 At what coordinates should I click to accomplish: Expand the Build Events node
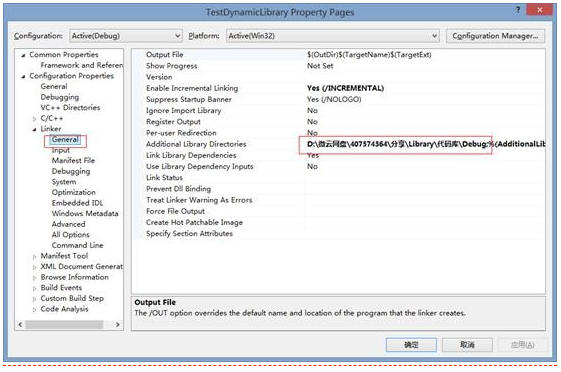[x=34, y=288]
